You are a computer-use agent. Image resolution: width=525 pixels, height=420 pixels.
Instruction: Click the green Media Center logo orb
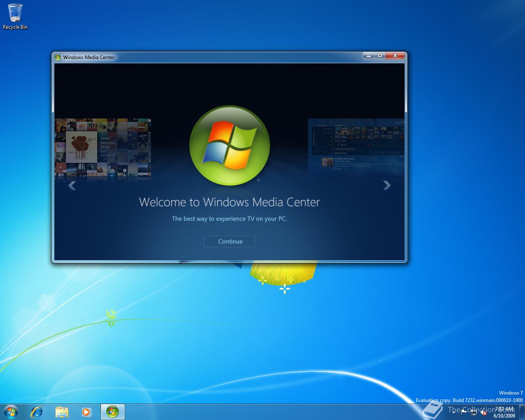(230, 146)
